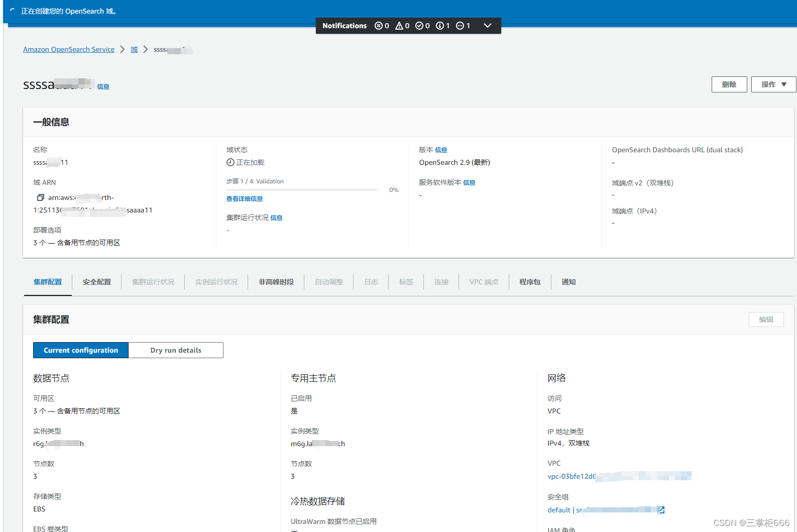This screenshot has width=797, height=532.
Task: Click the error count icon in Notifications bar
Action: coord(379,26)
